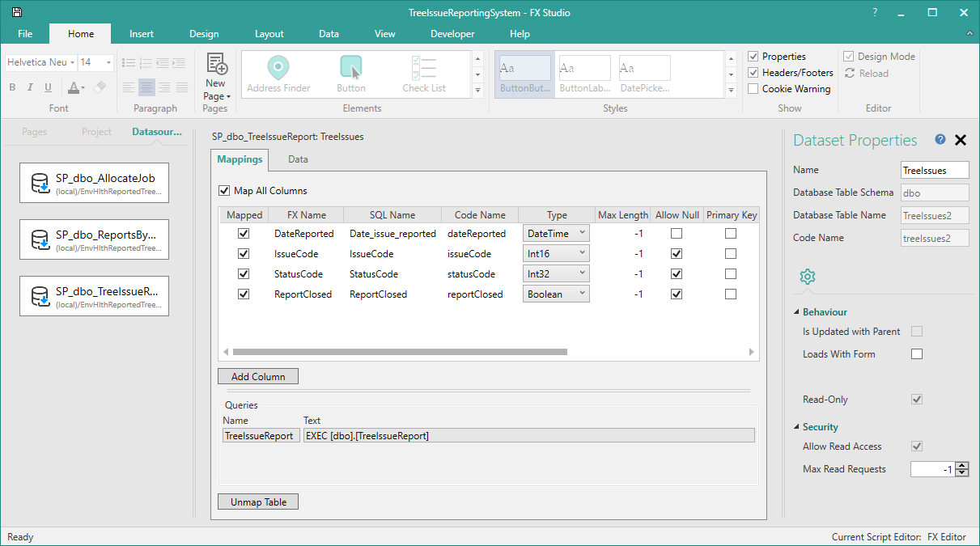980x546 pixels.
Task: Collapse the Behaviour section
Action: [796, 311]
